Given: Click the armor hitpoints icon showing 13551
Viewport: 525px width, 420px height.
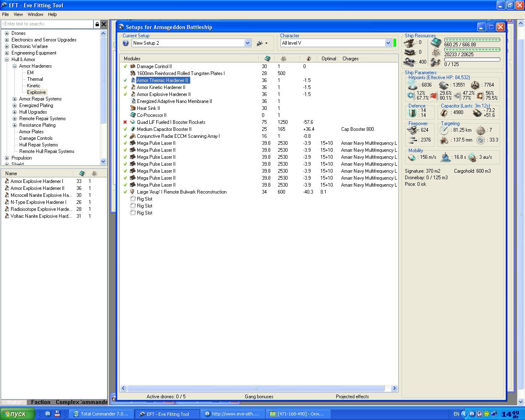Looking at the screenshot, I should coord(444,85).
